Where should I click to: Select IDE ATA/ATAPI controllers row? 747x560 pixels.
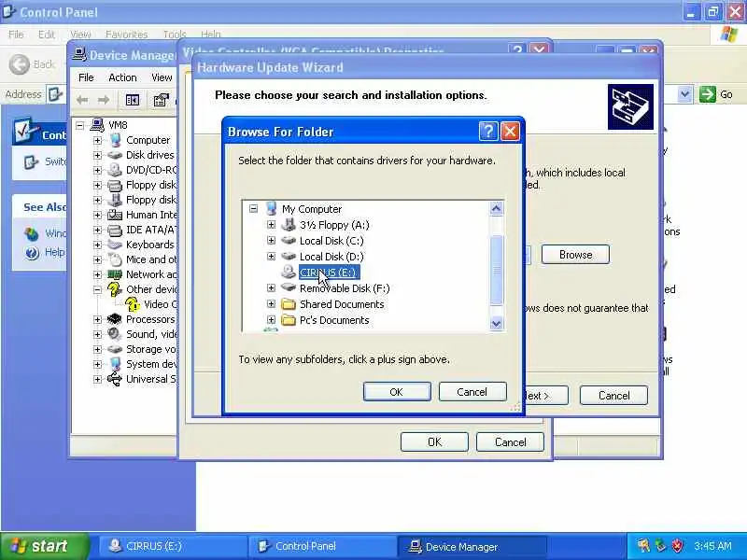(x=151, y=230)
